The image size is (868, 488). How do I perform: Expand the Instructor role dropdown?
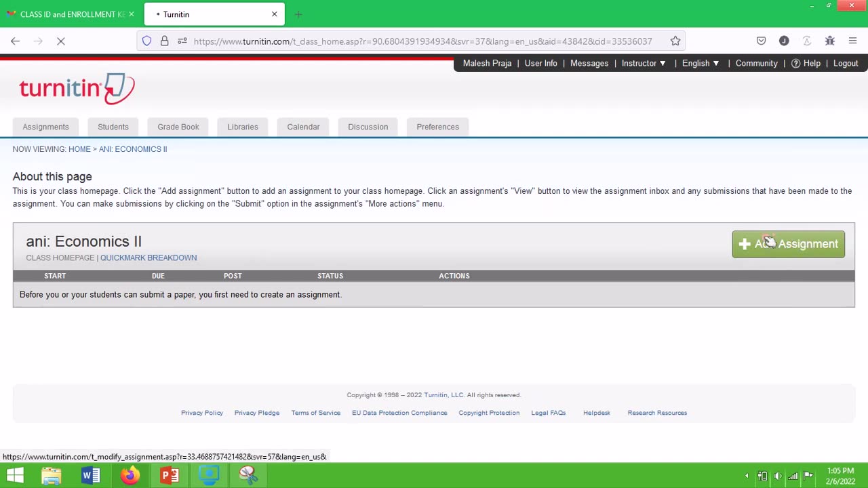[x=644, y=63]
